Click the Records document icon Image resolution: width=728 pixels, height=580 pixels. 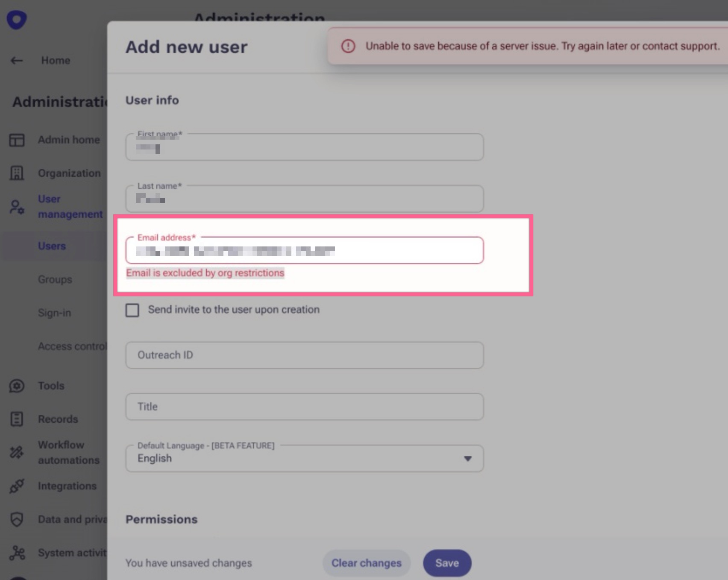point(17,419)
